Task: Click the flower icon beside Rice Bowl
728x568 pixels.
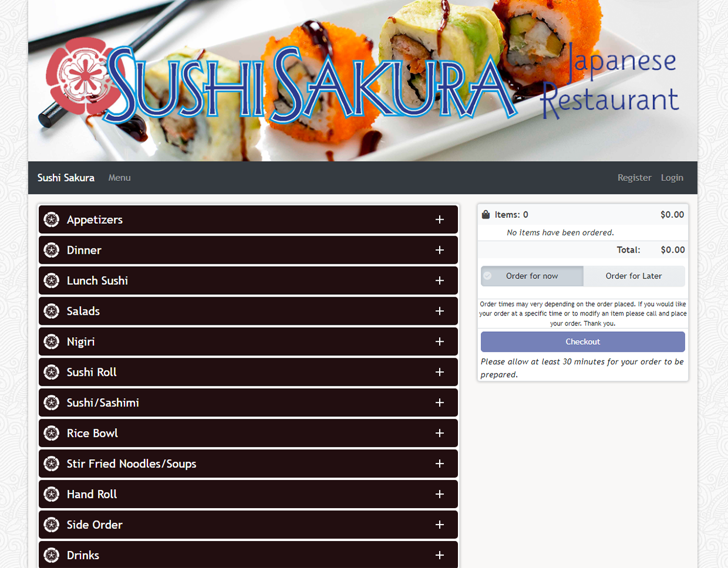Action: (x=52, y=433)
